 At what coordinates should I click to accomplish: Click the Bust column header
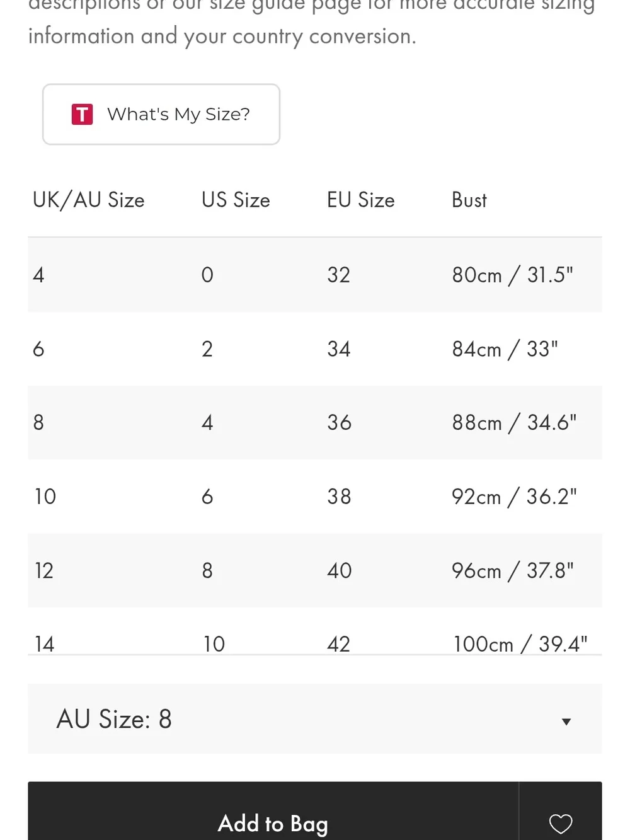point(469,200)
